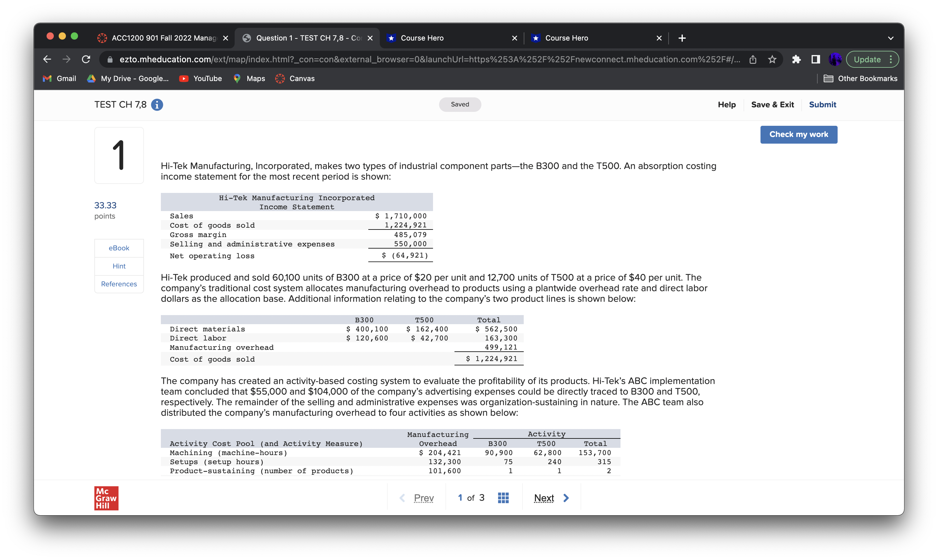Open the Chrome profile avatar
Screen dimensions: 938x560
(x=835, y=59)
